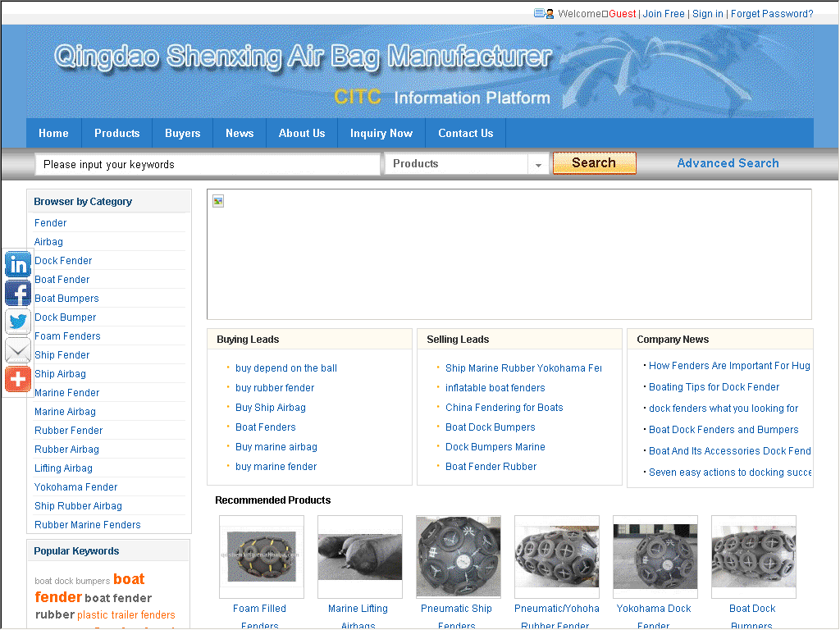The width and height of the screenshot is (840, 630).
Task: Select the Foam Fenders category
Action: 67,336
